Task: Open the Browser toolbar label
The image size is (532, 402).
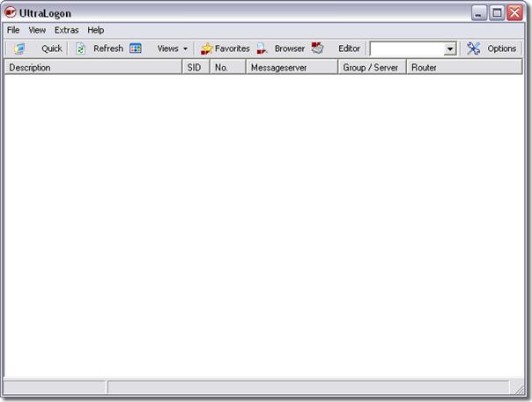Action: (x=290, y=48)
